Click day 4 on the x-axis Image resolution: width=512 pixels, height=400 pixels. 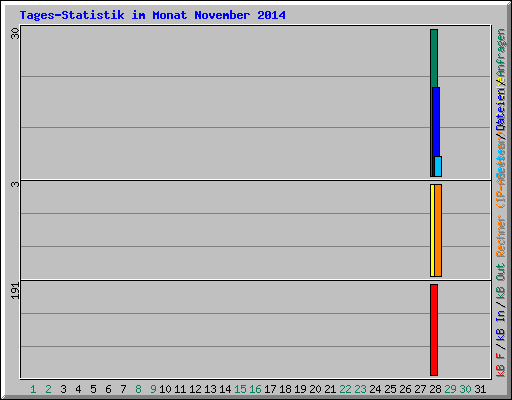pyautogui.click(x=78, y=389)
